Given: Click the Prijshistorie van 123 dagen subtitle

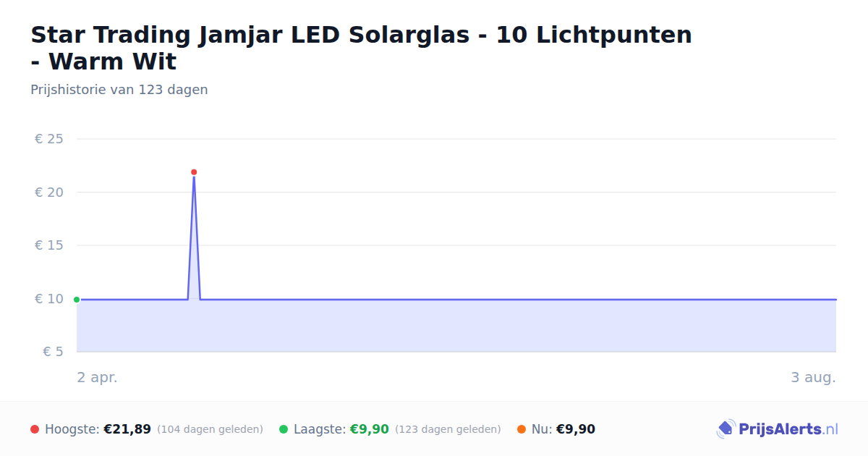Looking at the screenshot, I should (119, 90).
